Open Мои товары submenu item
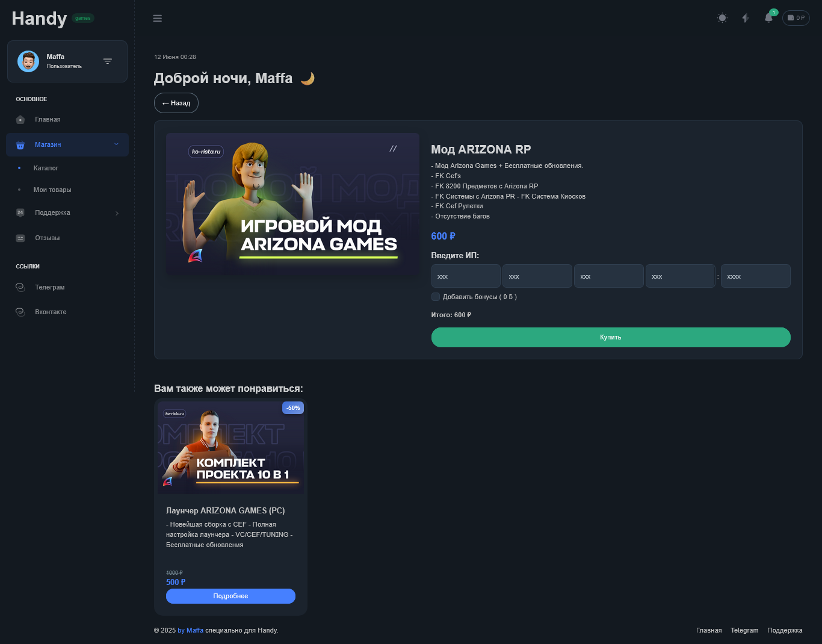822x644 pixels. tap(52, 190)
